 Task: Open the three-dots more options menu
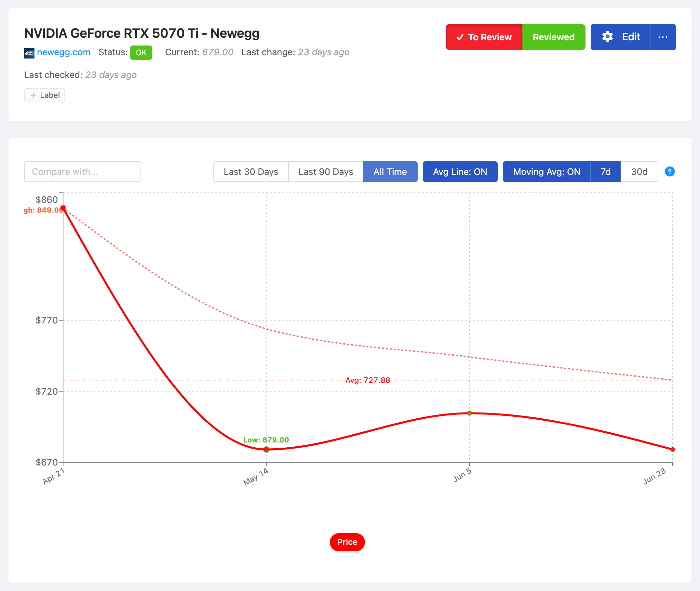[x=663, y=37]
